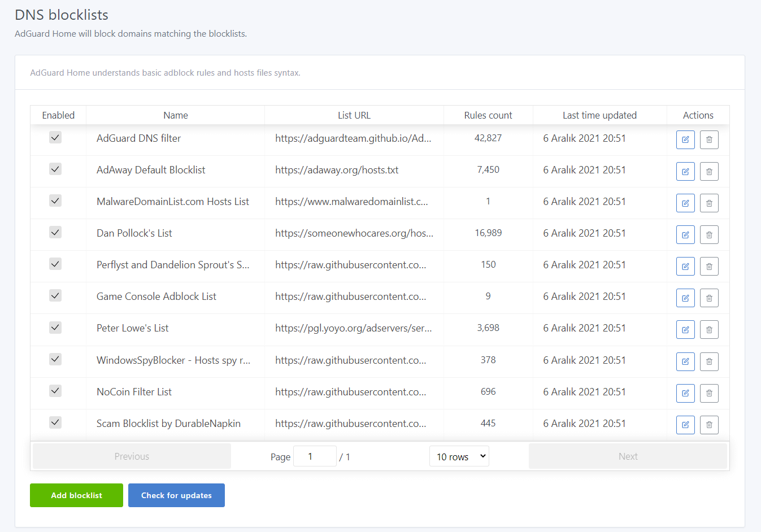The height and width of the screenshot is (532, 761).
Task: Toggle Perflyst and Dandelion Sprout's checkbox
Action: coord(55,264)
